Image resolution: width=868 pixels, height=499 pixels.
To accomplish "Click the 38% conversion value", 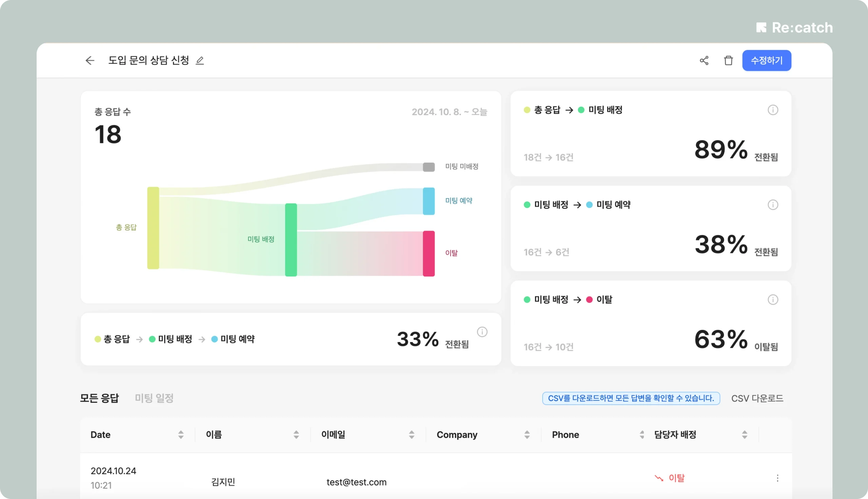I will click(x=721, y=245).
